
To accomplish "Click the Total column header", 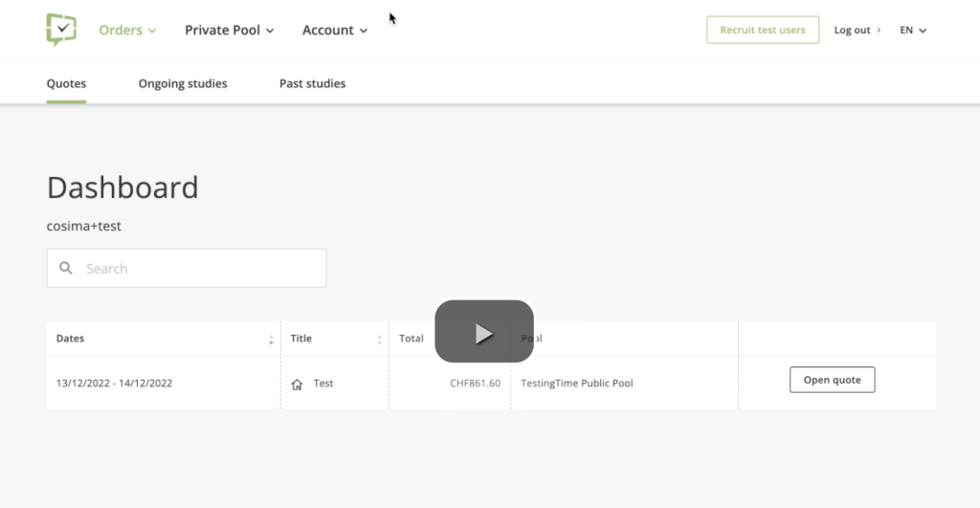I will (412, 338).
